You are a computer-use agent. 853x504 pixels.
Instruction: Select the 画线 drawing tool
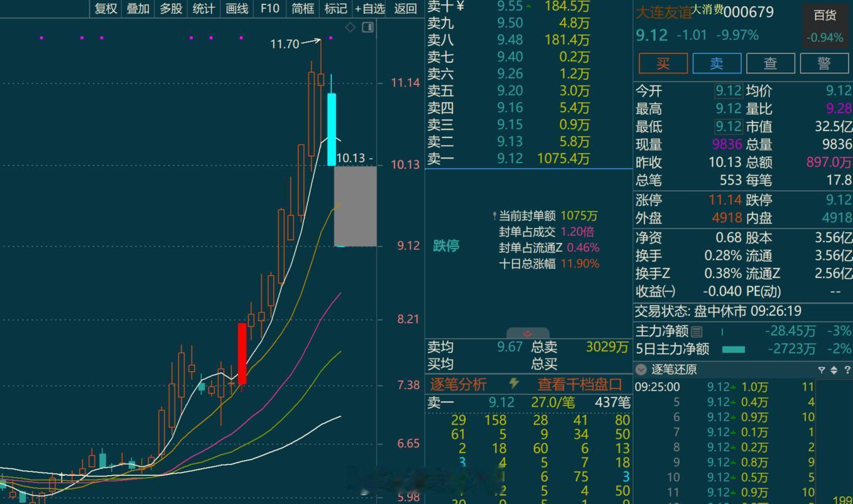coord(237,8)
